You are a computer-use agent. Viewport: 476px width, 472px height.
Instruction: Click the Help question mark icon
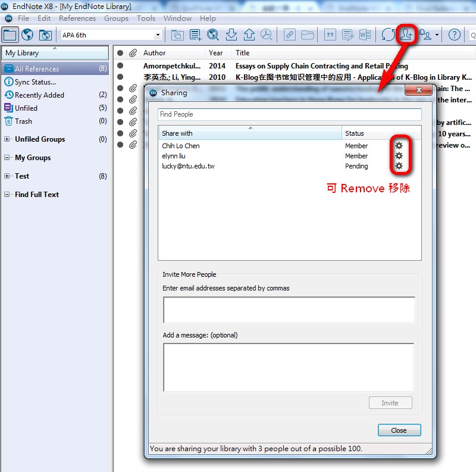tap(455, 35)
